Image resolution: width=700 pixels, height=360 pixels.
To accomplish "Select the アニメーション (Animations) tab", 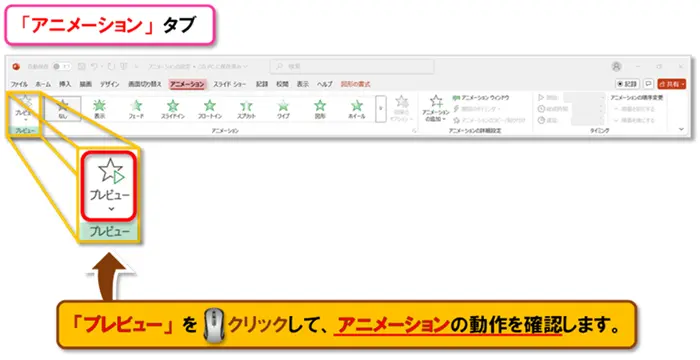I will (187, 84).
